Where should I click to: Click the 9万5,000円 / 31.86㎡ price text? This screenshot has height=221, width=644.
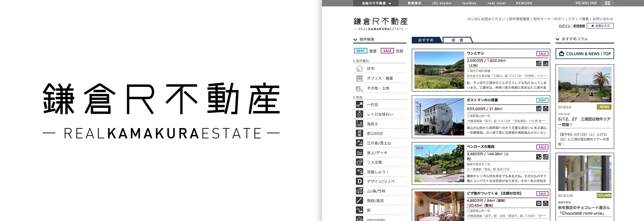[484, 109]
